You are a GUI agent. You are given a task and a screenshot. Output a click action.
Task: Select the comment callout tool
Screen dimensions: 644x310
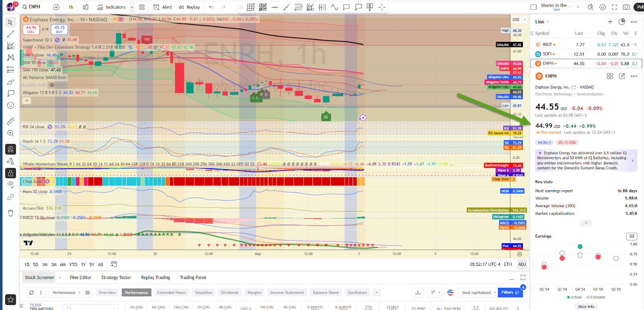[346, 7]
